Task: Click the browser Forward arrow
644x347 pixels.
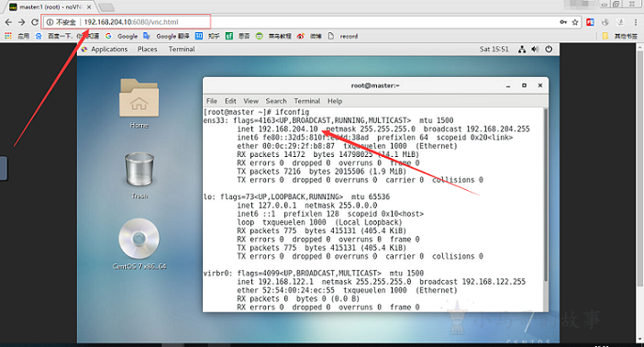Action: pyautogui.click(x=22, y=22)
